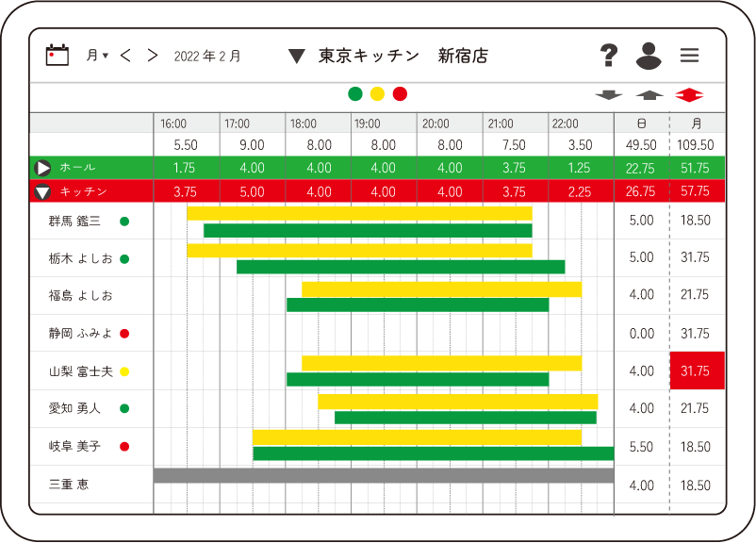The width and height of the screenshot is (756, 543).
Task: Toggle the red status filter circle
Action: 400,93
